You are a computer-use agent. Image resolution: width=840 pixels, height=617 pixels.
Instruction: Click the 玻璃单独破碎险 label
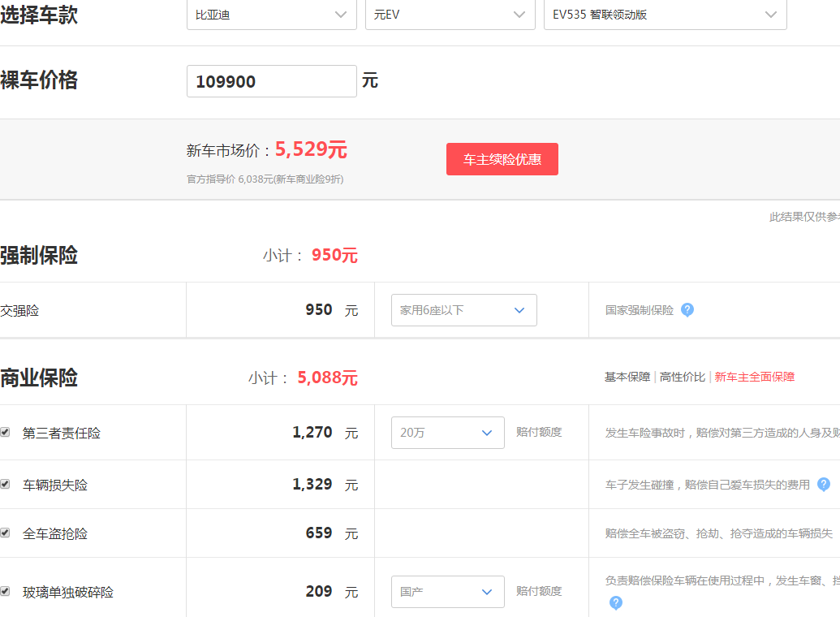[68, 593]
